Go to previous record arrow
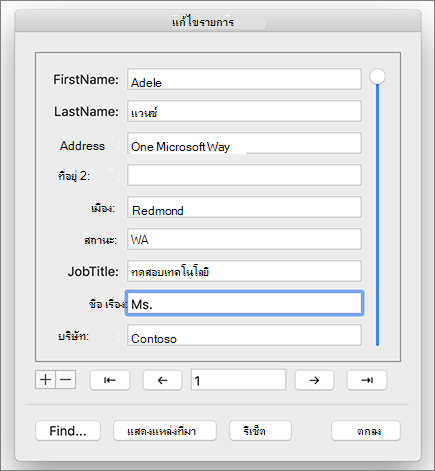Viewport: 435px width, 471px height. click(x=162, y=380)
